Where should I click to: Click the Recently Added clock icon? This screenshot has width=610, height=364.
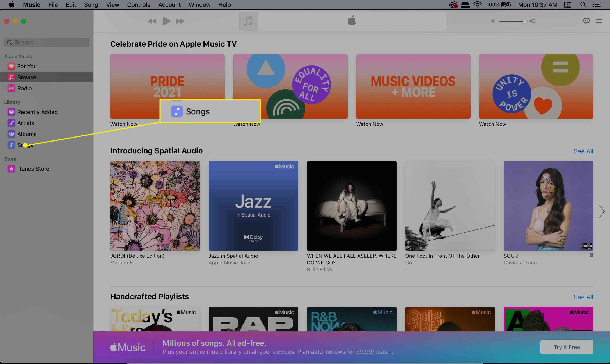click(11, 112)
